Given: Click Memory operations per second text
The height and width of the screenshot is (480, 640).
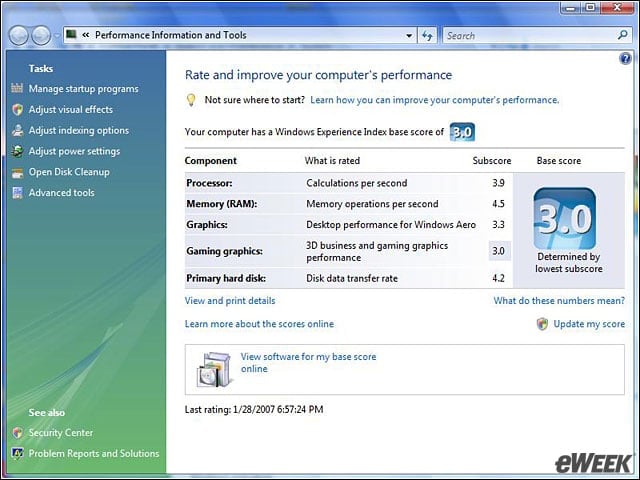Looking at the screenshot, I should (372, 204).
